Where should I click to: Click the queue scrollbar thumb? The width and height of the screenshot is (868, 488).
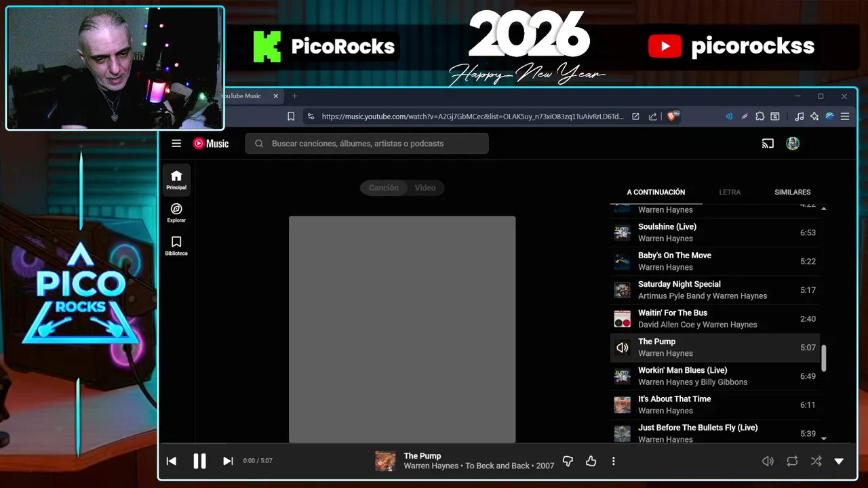[824, 358]
